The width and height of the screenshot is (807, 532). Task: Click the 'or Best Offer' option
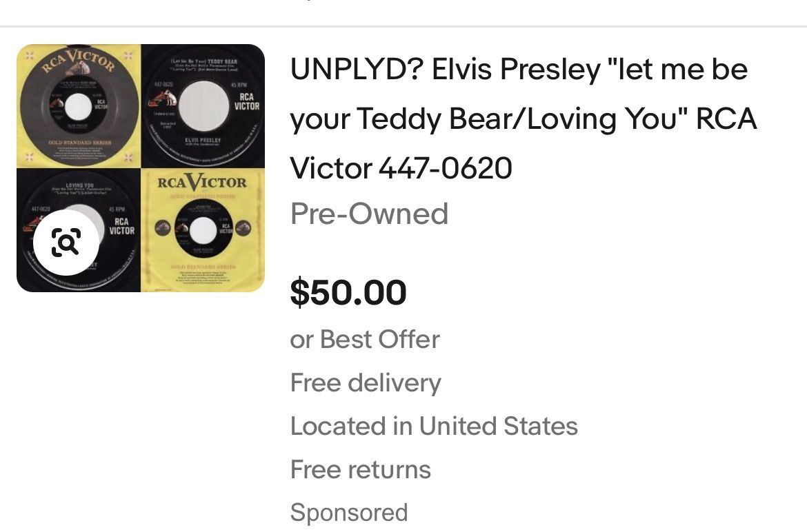tap(364, 339)
